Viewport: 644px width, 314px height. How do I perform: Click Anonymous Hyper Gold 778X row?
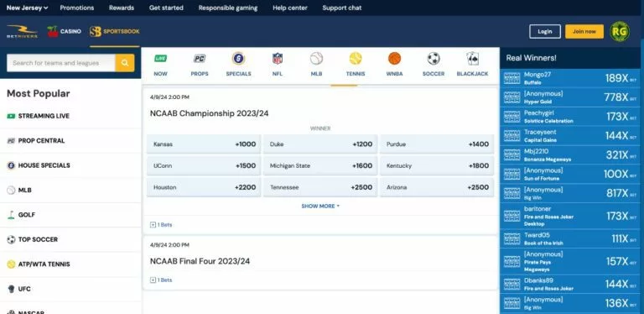(569, 97)
